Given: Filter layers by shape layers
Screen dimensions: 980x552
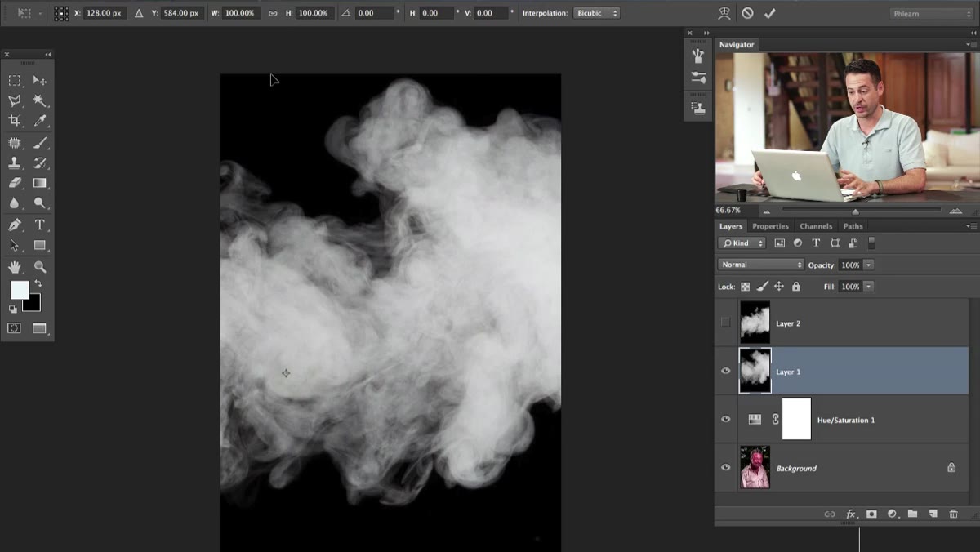Looking at the screenshot, I should pyautogui.click(x=835, y=243).
